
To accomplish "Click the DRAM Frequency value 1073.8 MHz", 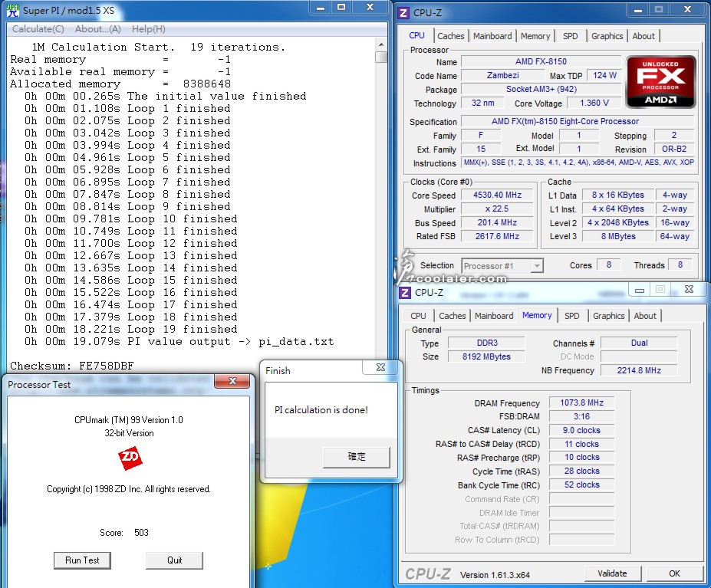I will click(582, 402).
